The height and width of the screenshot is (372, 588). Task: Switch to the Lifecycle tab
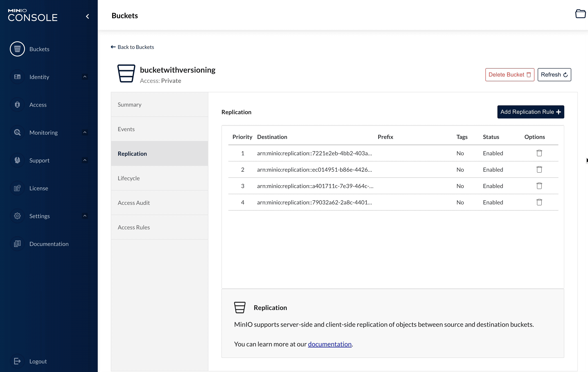tap(129, 178)
